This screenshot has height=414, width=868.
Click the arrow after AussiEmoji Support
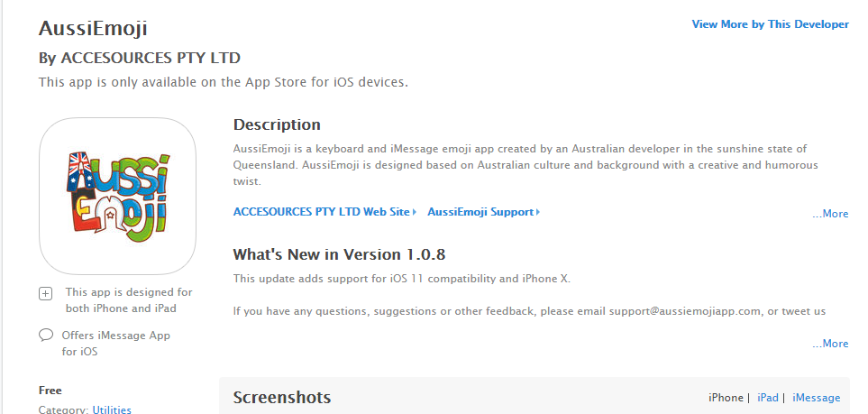click(537, 212)
